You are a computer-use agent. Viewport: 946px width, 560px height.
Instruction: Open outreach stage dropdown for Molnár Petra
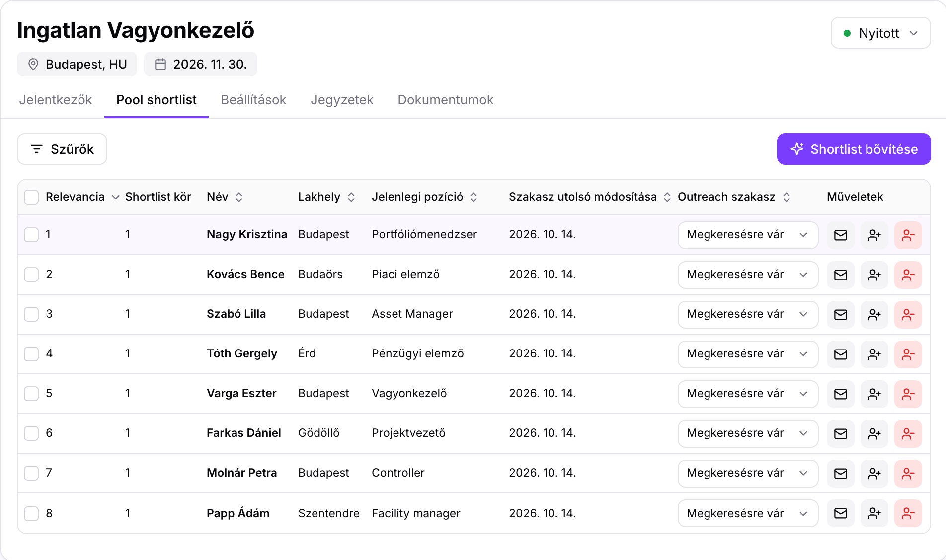[748, 474]
